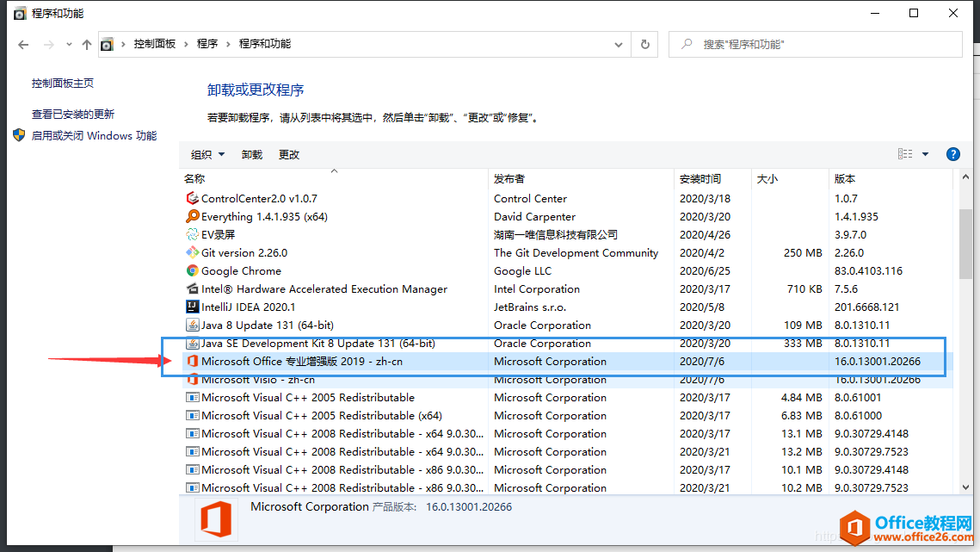
Task: Click the forward navigation arrow
Action: pos(49,45)
